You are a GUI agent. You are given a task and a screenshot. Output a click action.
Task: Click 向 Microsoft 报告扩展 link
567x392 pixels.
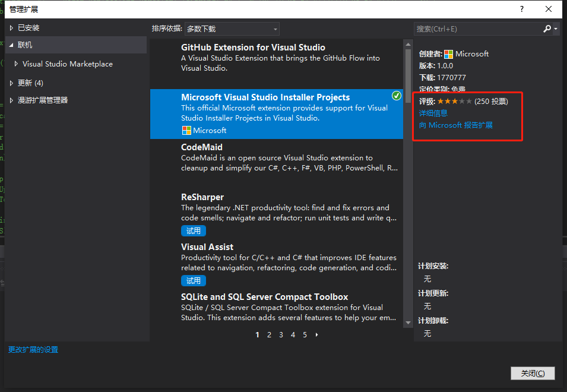click(x=455, y=125)
